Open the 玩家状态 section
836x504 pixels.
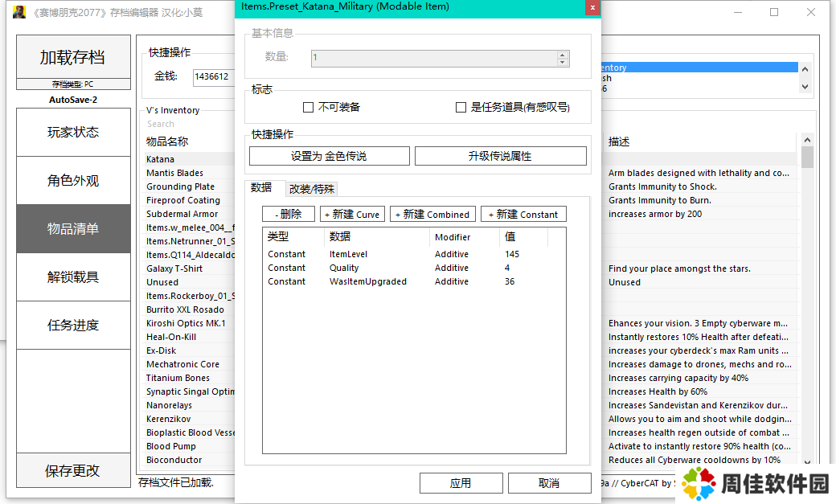click(73, 133)
